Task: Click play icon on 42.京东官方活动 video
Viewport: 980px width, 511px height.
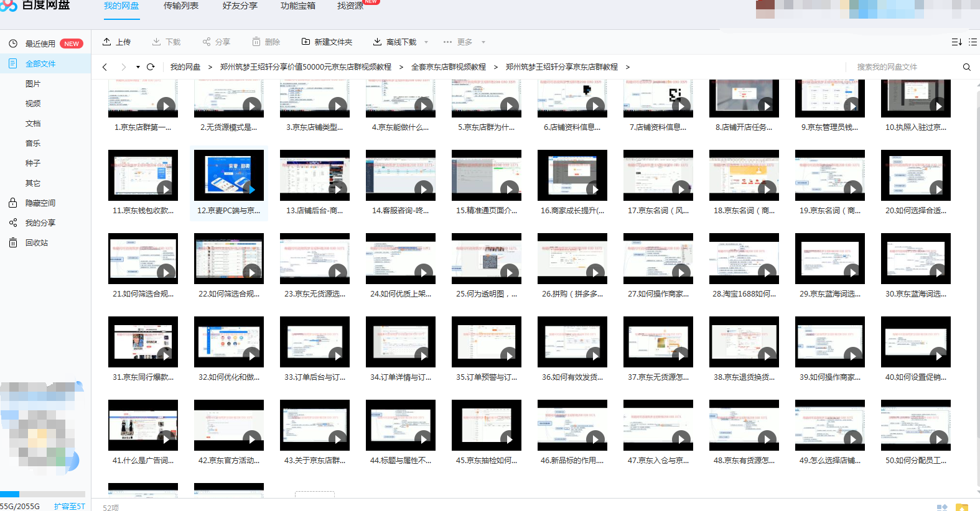Action: 252,440
